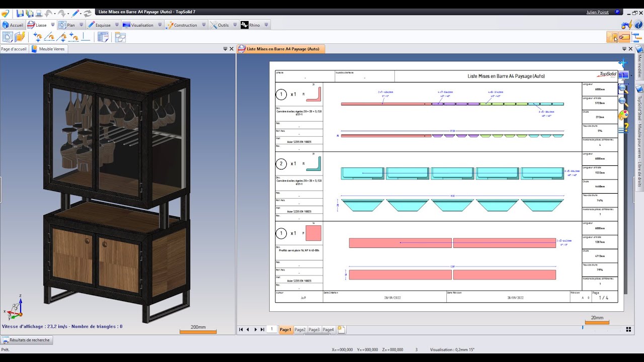The image size is (644, 362).
Task: Switch to Page3 of the drawing
Action: (314, 329)
